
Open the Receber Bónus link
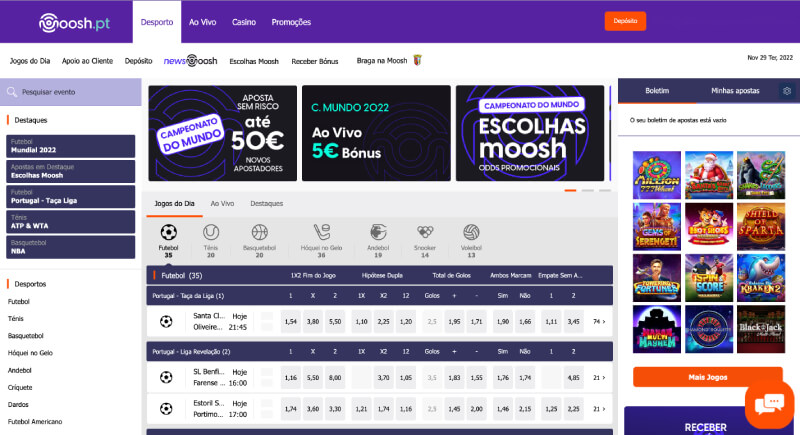[315, 61]
